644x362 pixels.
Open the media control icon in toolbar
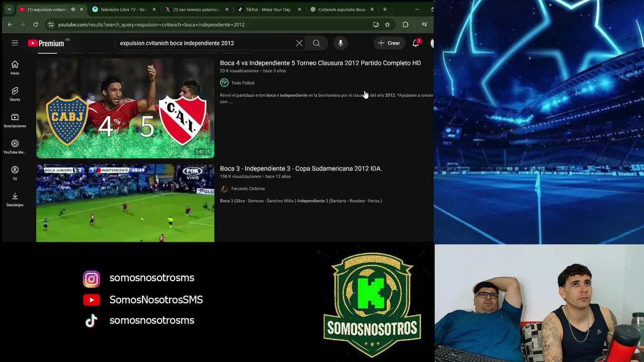(x=424, y=24)
